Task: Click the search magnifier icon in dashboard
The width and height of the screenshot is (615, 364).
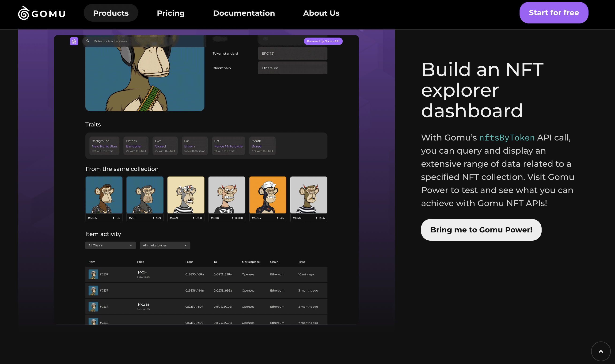Action: [88, 41]
